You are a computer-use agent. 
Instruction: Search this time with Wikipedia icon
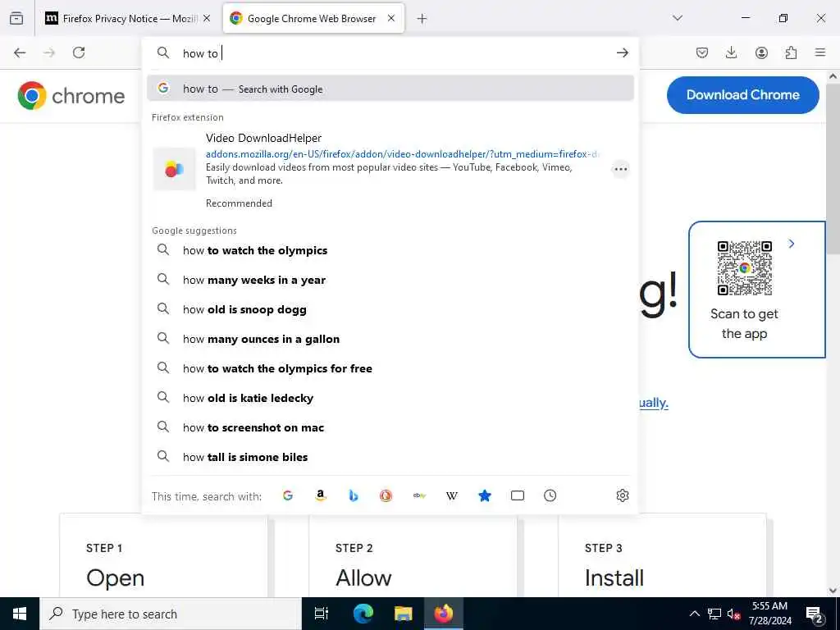click(x=452, y=495)
